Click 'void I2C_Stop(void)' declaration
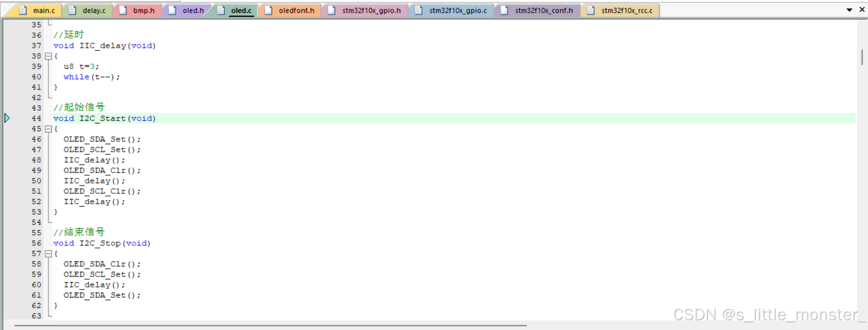 (x=102, y=243)
